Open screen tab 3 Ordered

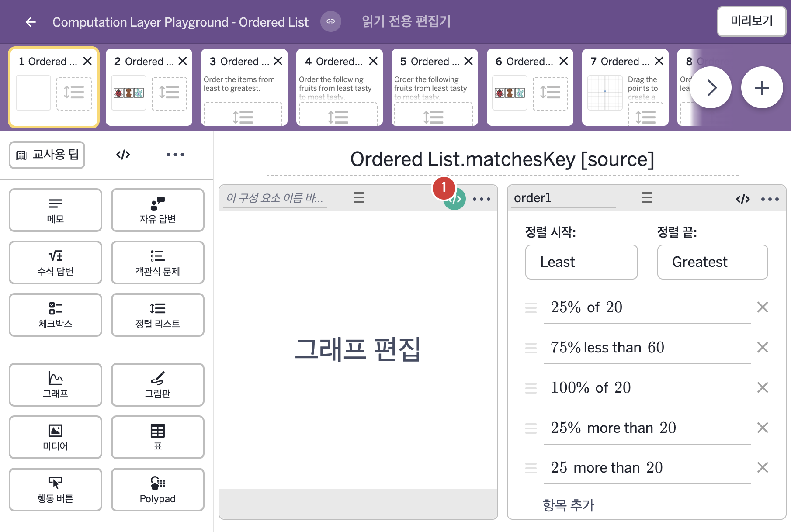[x=244, y=87]
